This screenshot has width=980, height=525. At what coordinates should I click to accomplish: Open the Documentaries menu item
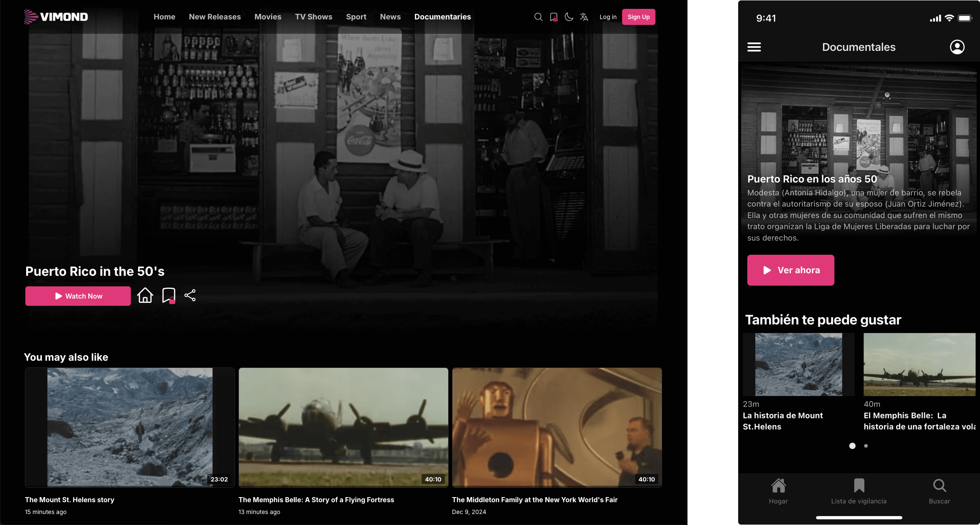tap(442, 17)
